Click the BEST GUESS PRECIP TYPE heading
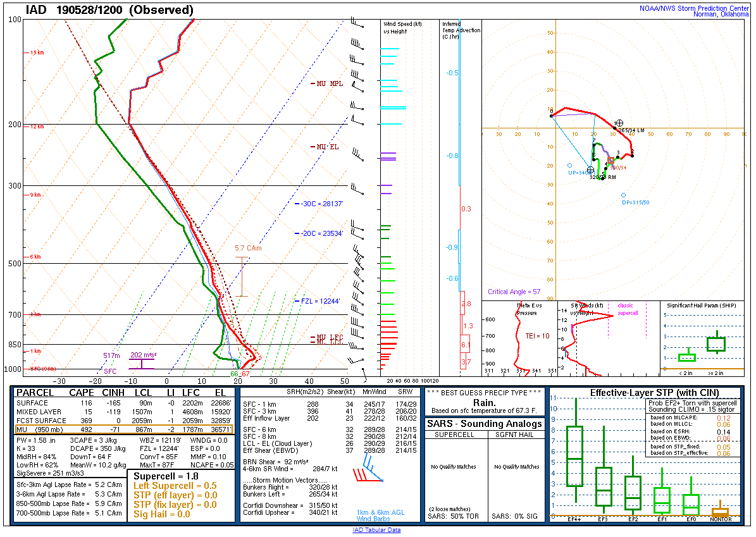 484,393
